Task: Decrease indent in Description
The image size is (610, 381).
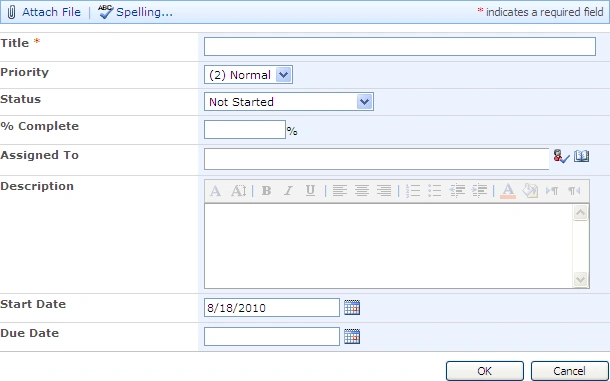Action: click(457, 191)
